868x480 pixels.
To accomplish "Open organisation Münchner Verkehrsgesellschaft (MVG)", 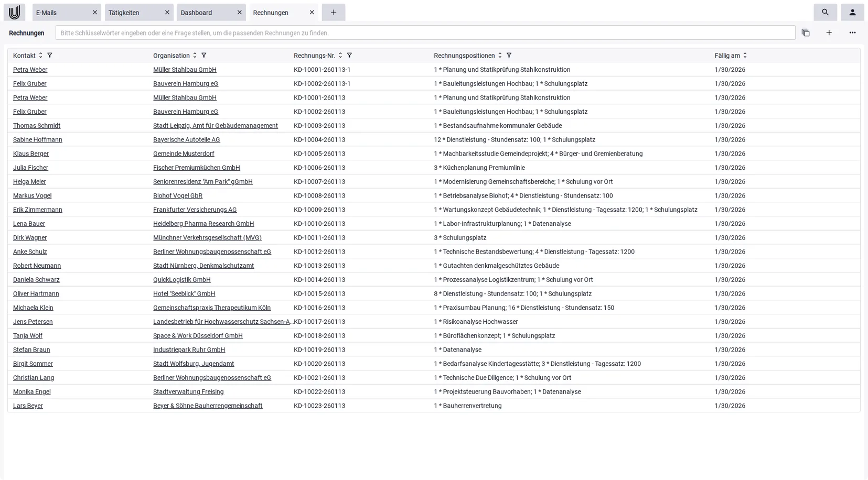I will tap(207, 238).
